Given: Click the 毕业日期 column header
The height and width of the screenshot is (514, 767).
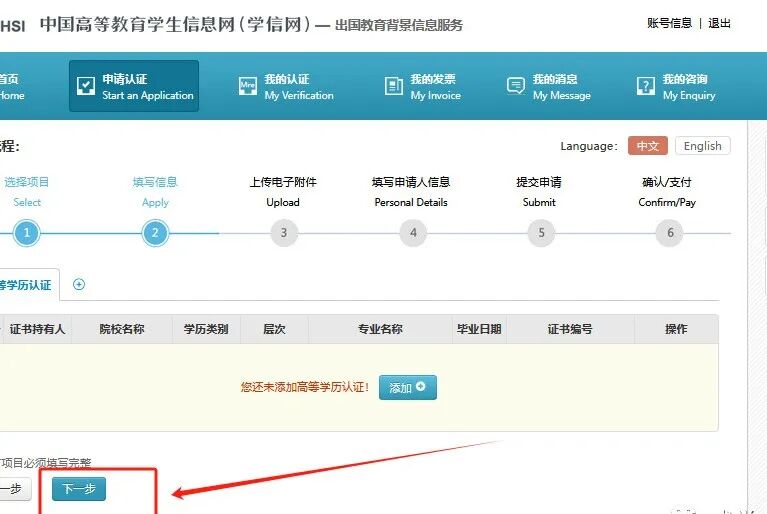Looking at the screenshot, I should coord(479,329).
